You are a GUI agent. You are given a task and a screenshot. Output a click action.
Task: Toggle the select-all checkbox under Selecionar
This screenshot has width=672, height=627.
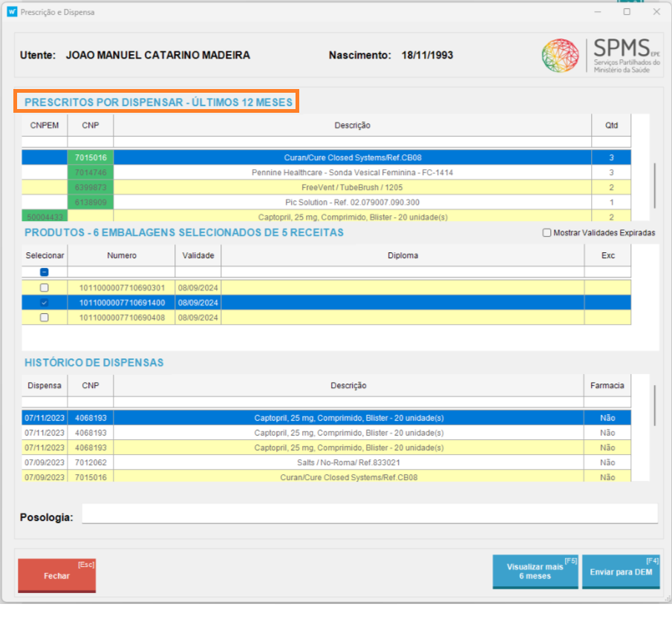tap(44, 272)
